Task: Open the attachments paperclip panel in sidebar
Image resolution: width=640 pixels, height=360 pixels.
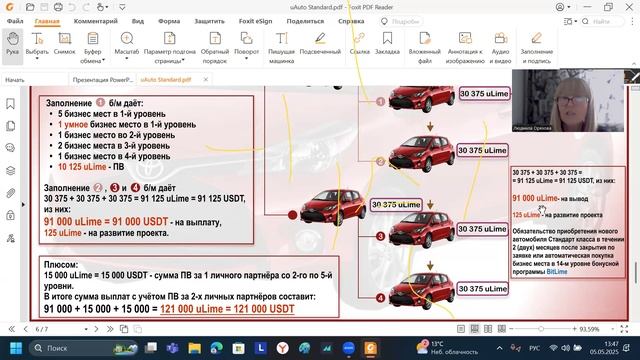Action: 11,193
